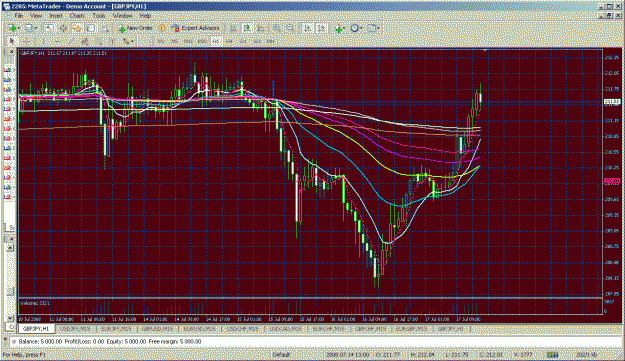
Task: Toggle the Market Watch window icon
Action: (x=49, y=28)
